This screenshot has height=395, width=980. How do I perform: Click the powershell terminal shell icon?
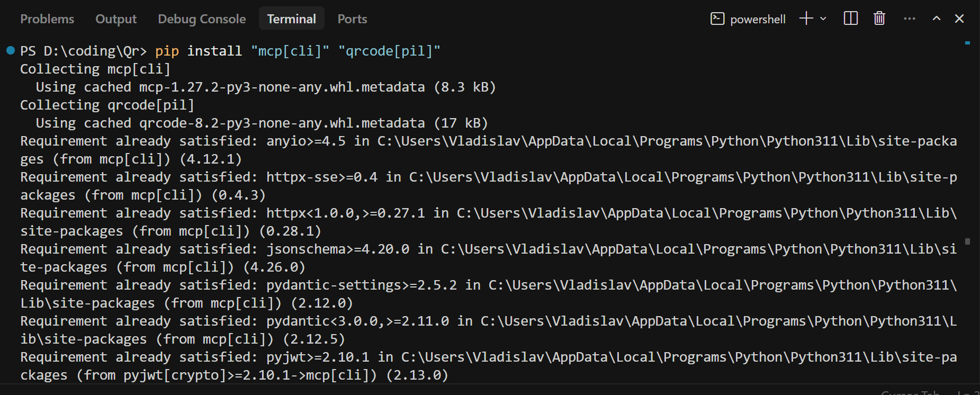tap(717, 19)
